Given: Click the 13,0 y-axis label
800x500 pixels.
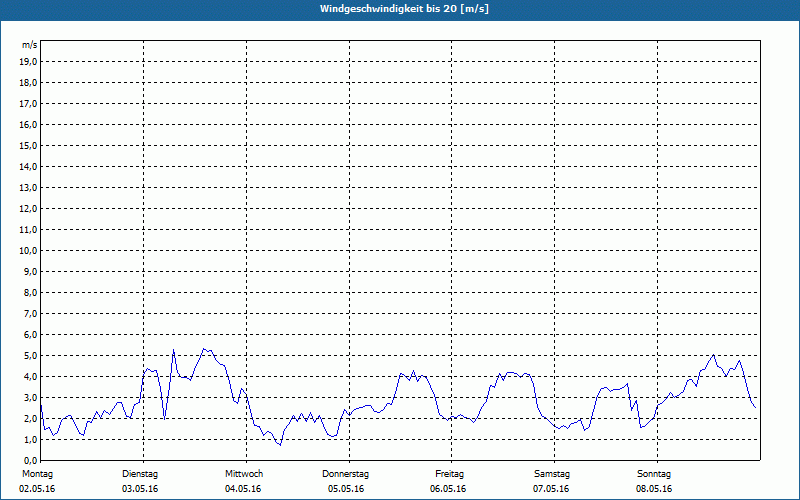Looking at the screenshot, I should [28, 187].
